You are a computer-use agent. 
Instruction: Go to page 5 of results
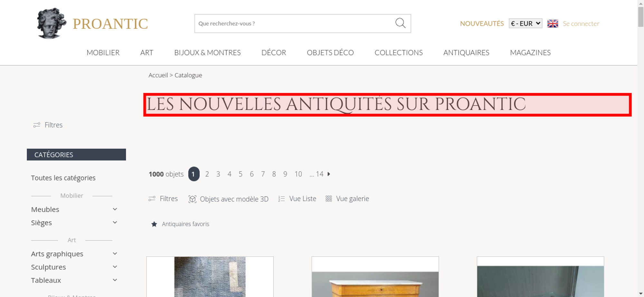click(x=241, y=174)
